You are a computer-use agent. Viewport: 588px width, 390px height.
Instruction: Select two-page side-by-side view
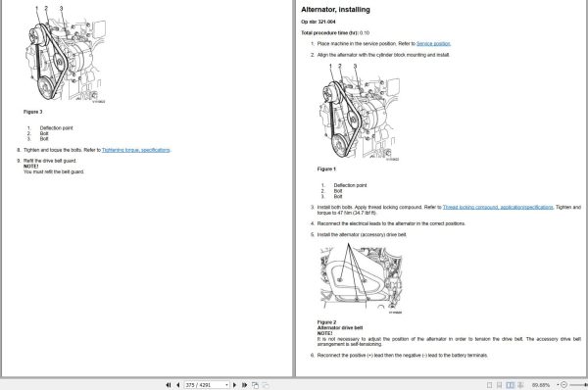pyautogui.click(x=510, y=385)
